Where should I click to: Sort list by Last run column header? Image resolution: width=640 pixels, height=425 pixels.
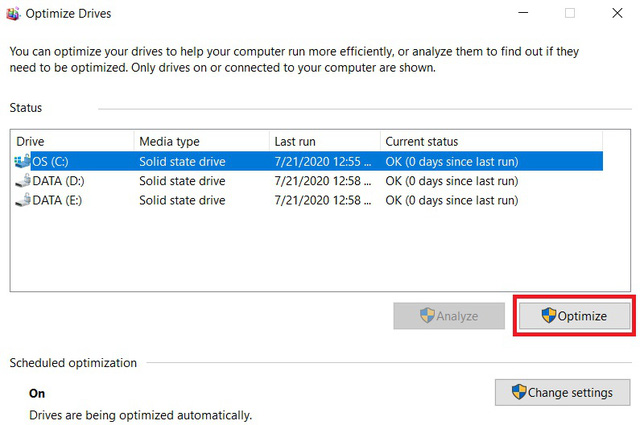point(324,141)
